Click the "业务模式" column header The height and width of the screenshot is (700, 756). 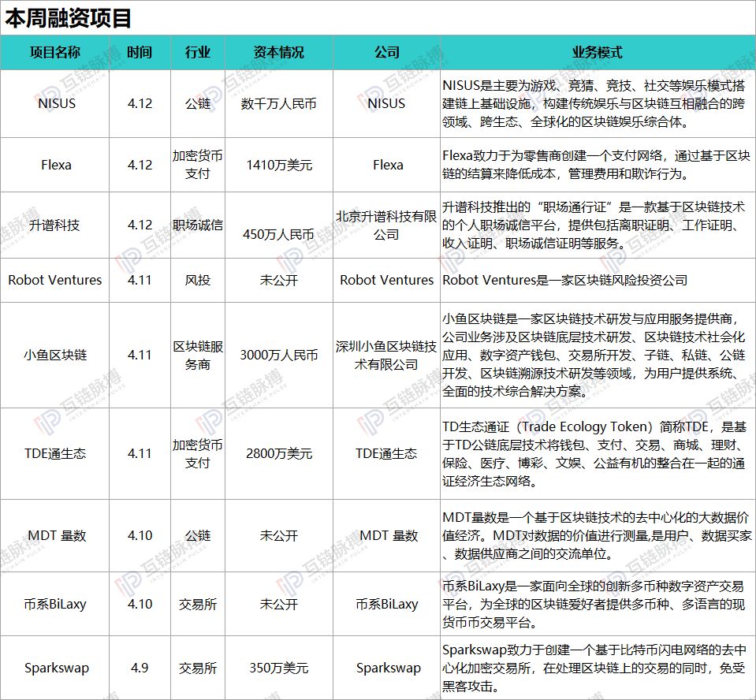click(598, 52)
